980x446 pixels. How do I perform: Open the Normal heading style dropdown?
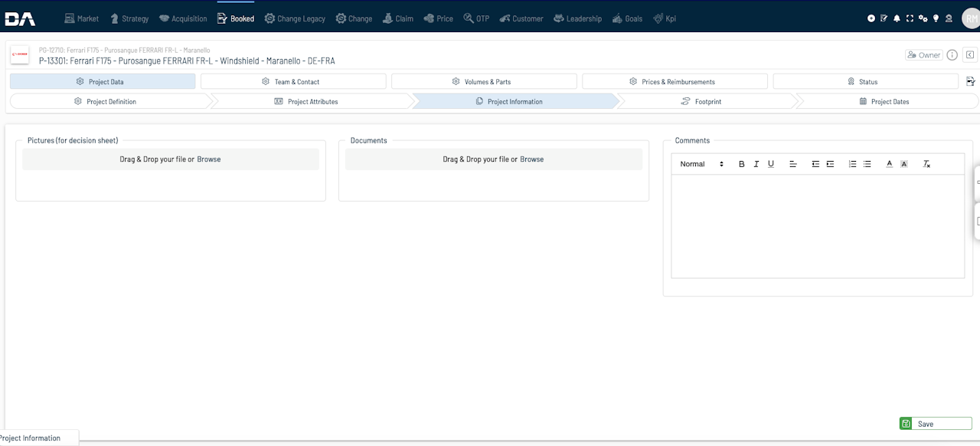[701, 164]
